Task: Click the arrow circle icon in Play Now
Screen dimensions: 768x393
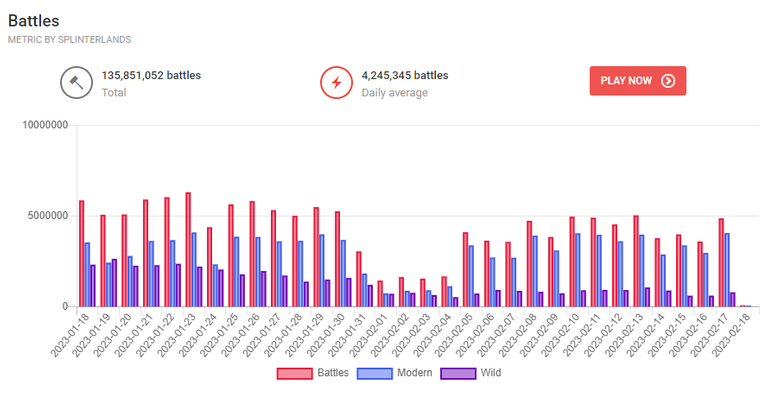Action: (668, 81)
